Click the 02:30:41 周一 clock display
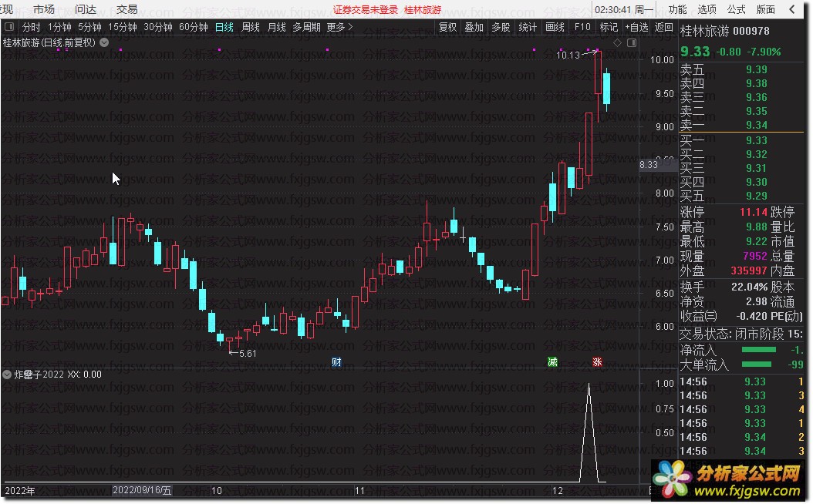 coord(624,9)
